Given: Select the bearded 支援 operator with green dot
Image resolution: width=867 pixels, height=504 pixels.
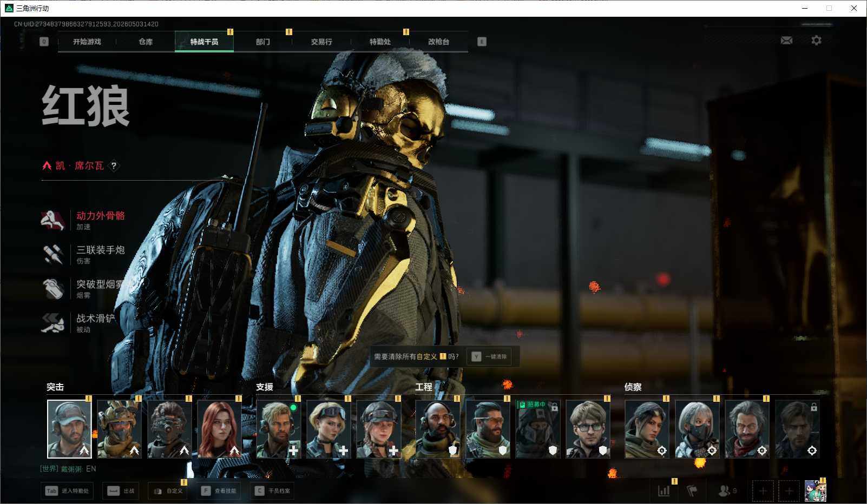Looking at the screenshot, I should 278,429.
